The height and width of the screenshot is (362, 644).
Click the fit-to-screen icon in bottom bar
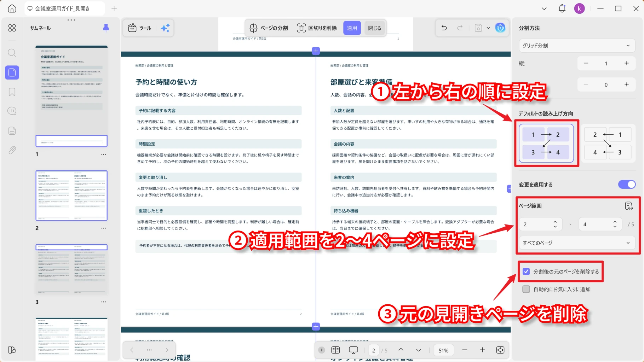pos(500,350)
